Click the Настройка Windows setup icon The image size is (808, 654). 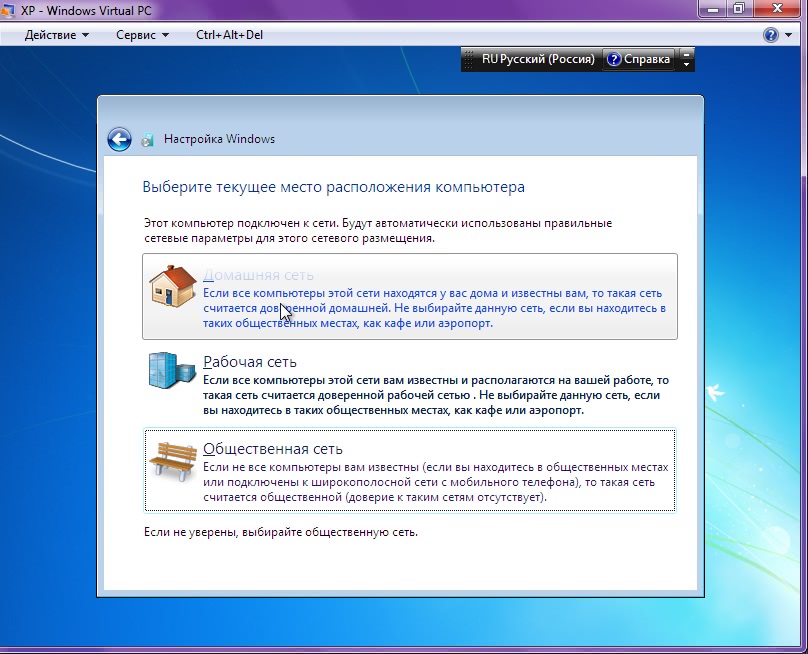(147, 140)
